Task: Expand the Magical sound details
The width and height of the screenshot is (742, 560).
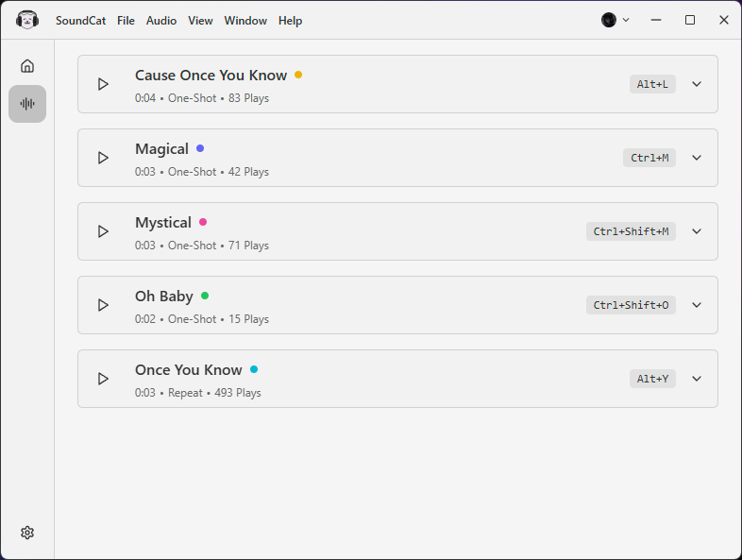Action: click(x=697, y=158)
